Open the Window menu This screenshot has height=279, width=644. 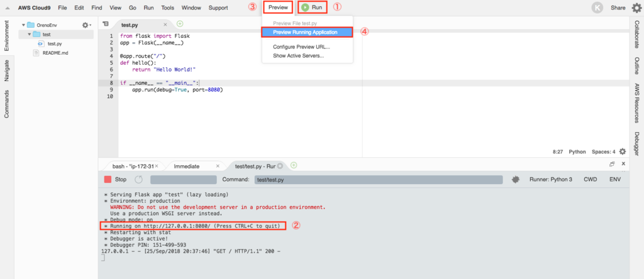[x=191, y=8]
